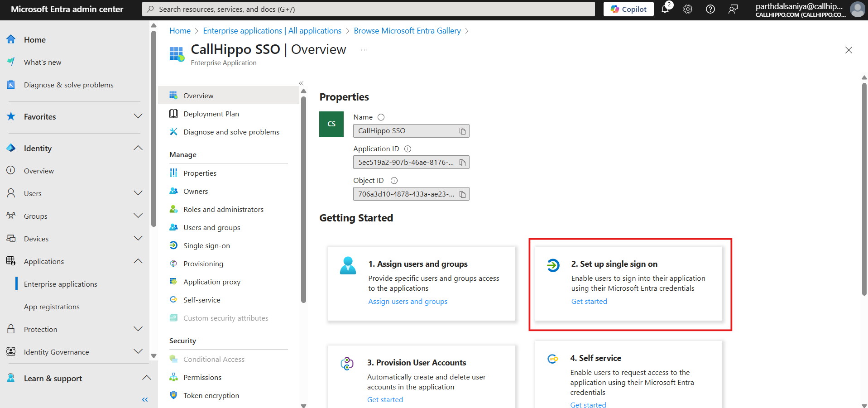Click the Self service card icon
868x408 pixels.
tap(552, 359)
